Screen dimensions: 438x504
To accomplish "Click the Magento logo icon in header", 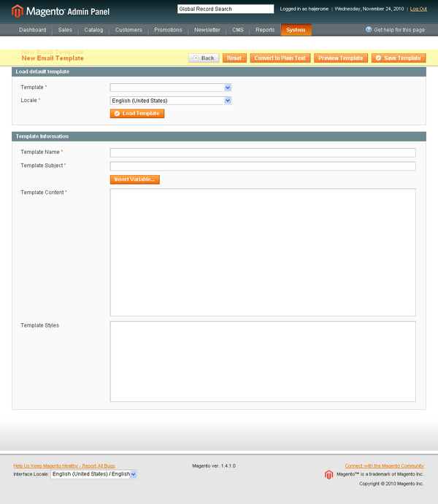I will pyautogui.click(x=16, y=11).
